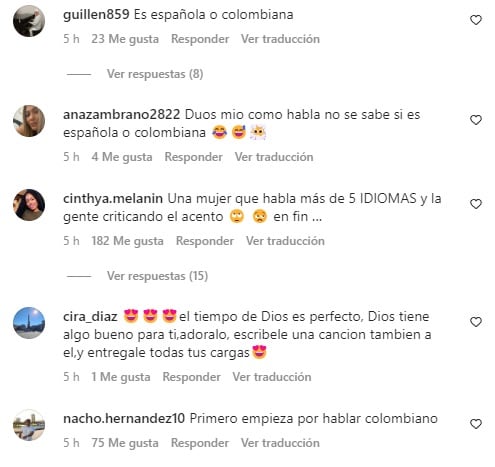Like nacho.hernandez10's comment via heart icon
The image size is (495, 467).
(476, 424)
